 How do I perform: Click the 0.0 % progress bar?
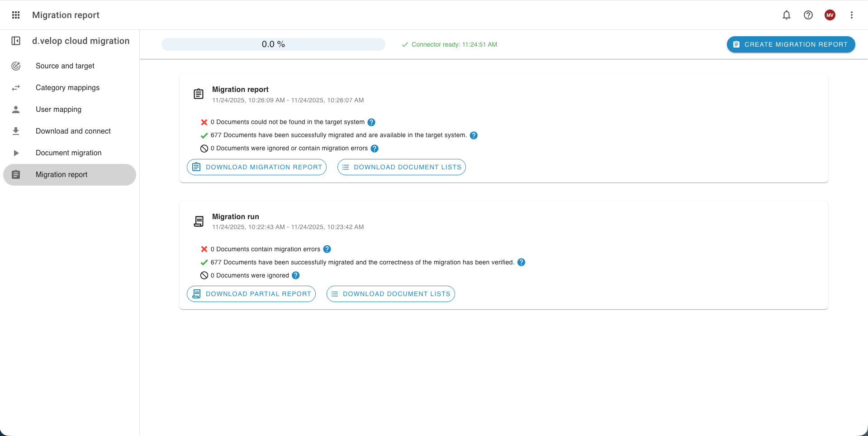(x=273, y=44)
